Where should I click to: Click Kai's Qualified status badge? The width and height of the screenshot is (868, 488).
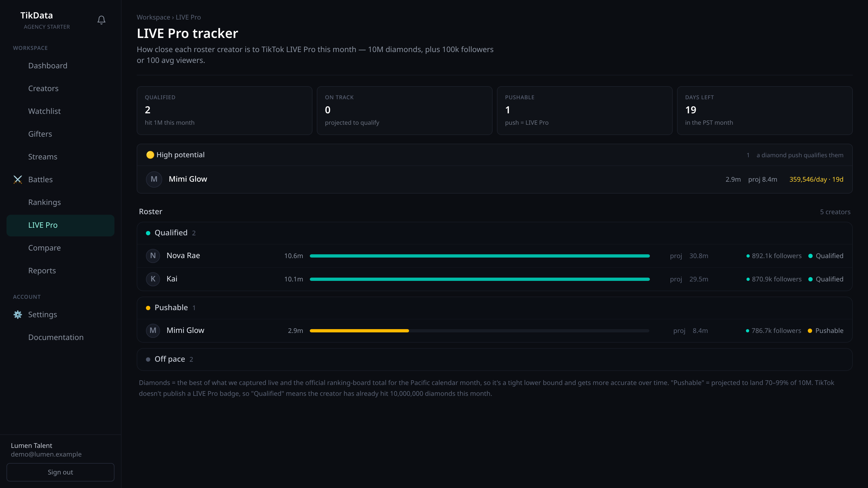tap(826, 279)
